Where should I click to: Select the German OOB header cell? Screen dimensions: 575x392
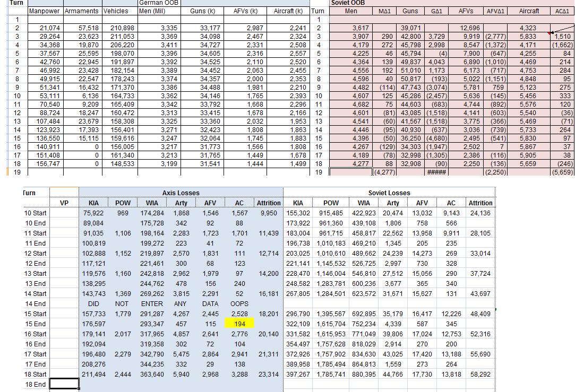click(159, 3)
